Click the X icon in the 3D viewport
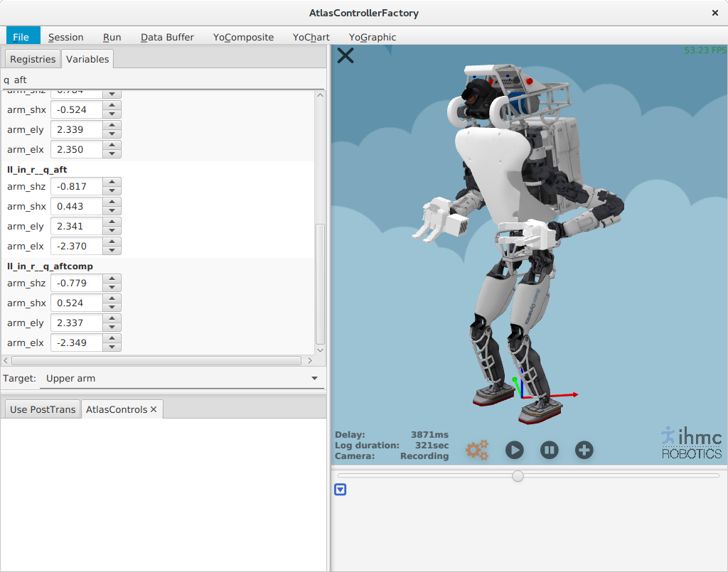The width and height of the screenshot is (728, 572). coord(346,55)
